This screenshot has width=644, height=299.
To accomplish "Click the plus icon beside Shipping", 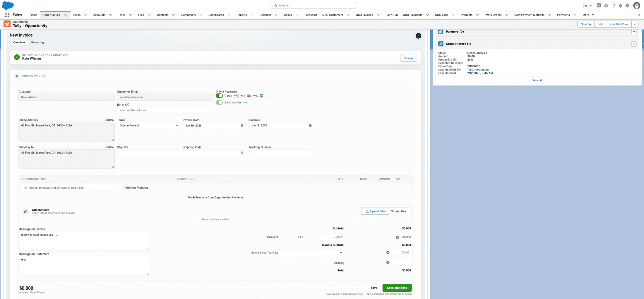I will pyautogui.click(x=388, y=262).
